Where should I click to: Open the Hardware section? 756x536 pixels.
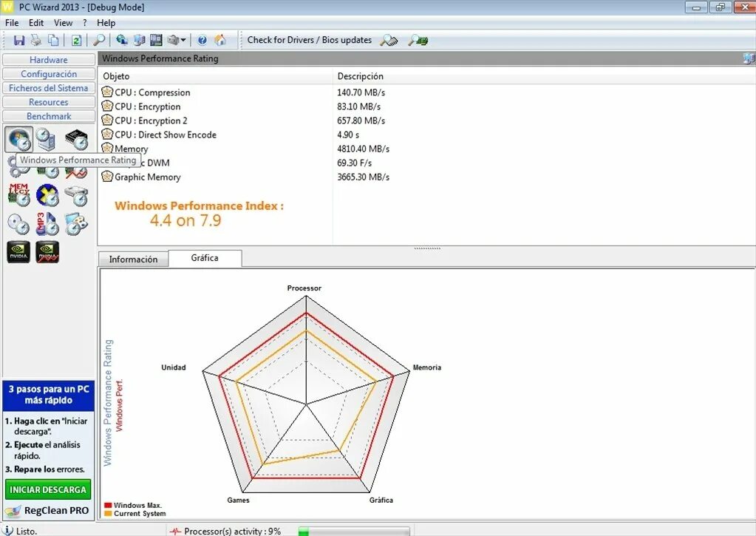(x=48, y=60)
